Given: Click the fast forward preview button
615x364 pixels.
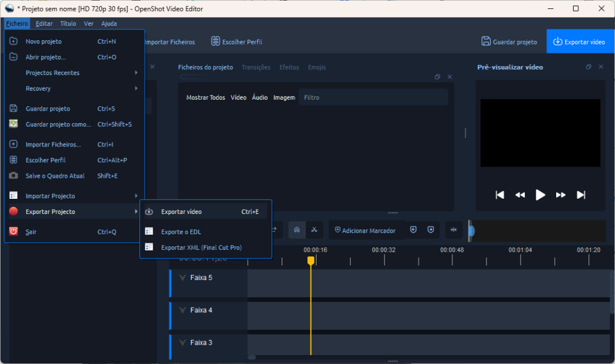Looking at the screenshot, I should pos(561,195).
